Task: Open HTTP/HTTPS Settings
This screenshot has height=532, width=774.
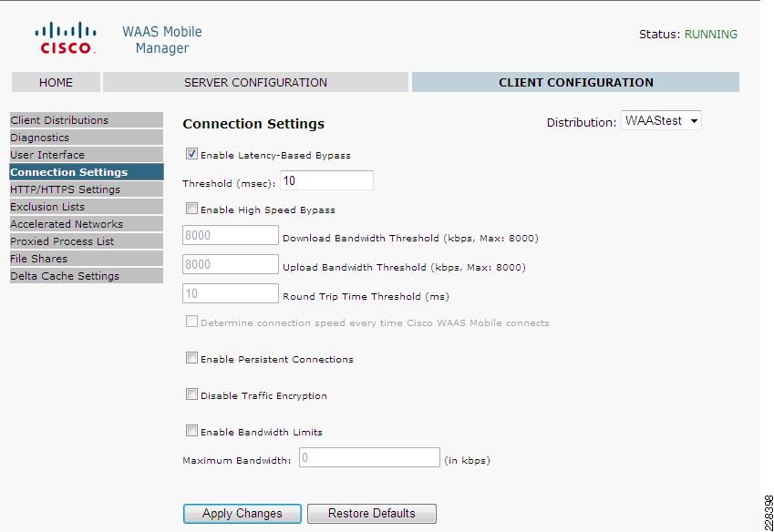Action: pyautogui.click(x=87, y=189)
